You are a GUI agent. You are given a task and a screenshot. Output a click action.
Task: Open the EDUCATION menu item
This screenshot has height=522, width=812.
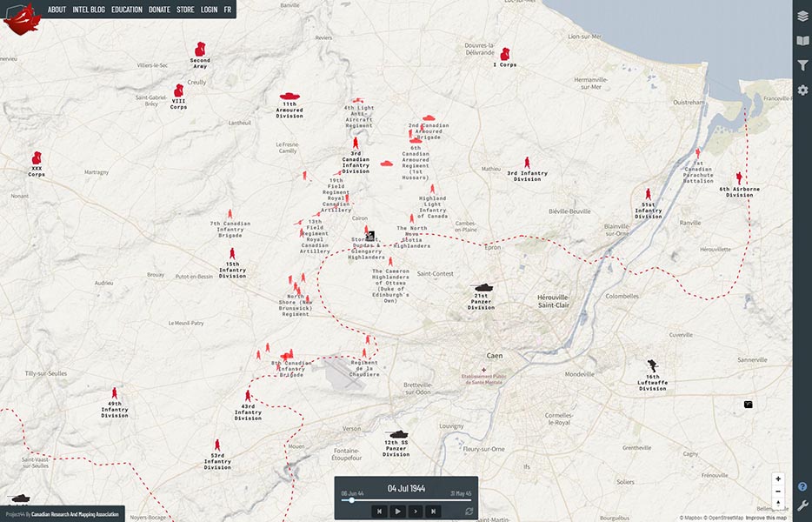click(127, 10)
